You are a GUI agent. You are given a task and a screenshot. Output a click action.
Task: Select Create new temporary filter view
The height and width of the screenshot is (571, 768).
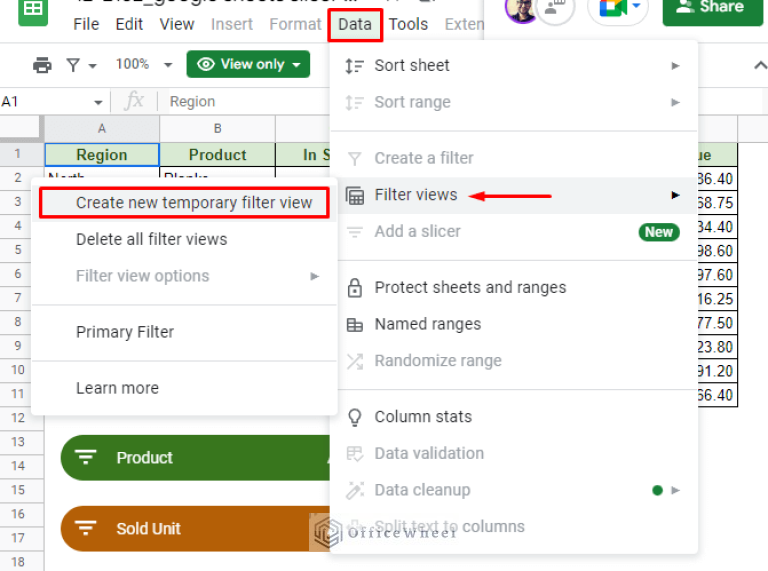(x=194, y=203)
